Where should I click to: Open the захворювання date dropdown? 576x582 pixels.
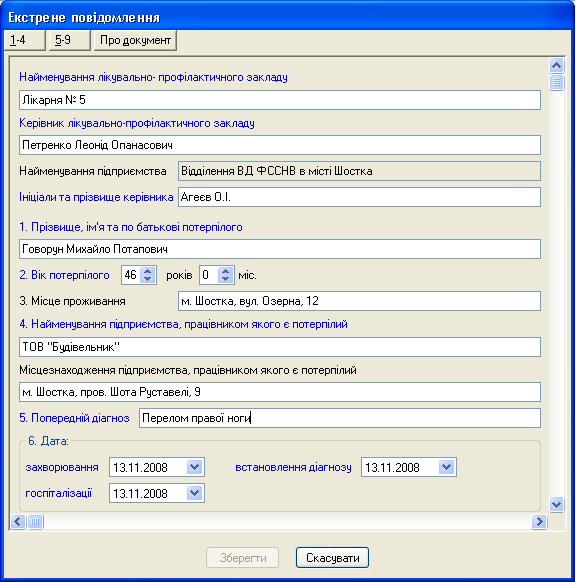click(194, 467)
